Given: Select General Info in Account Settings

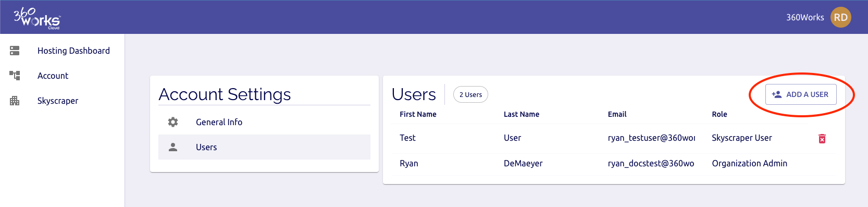Looking at the screenshot, I should [x=264, y=122].
